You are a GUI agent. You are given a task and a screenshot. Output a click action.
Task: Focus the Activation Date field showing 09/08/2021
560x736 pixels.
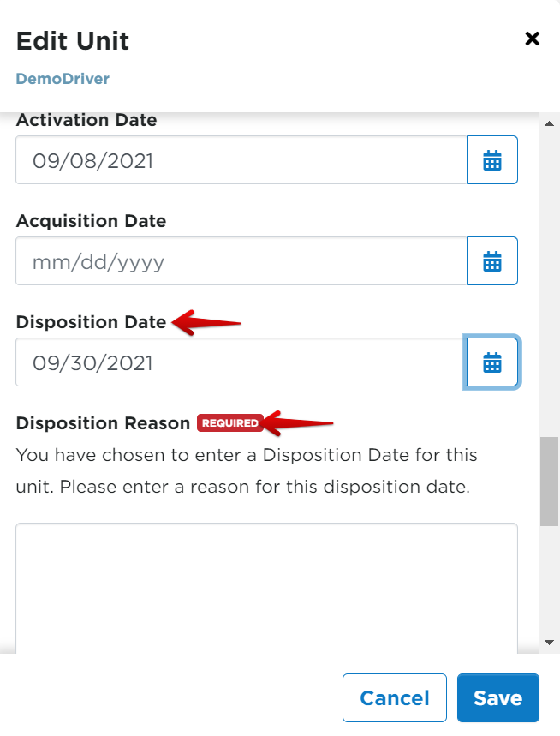[241, 160]
